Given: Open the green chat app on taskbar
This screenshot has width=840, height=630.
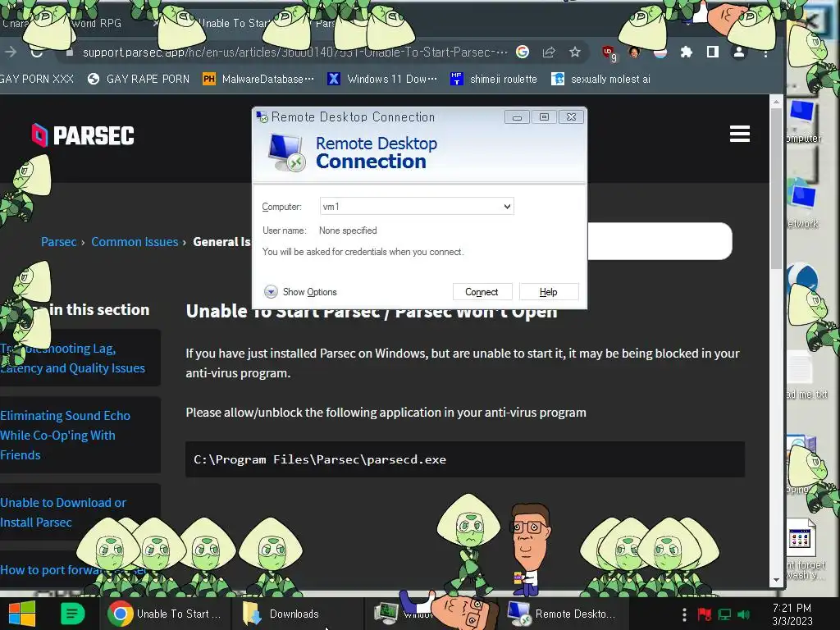Looking at the screenshot, I should coord(72,614).
